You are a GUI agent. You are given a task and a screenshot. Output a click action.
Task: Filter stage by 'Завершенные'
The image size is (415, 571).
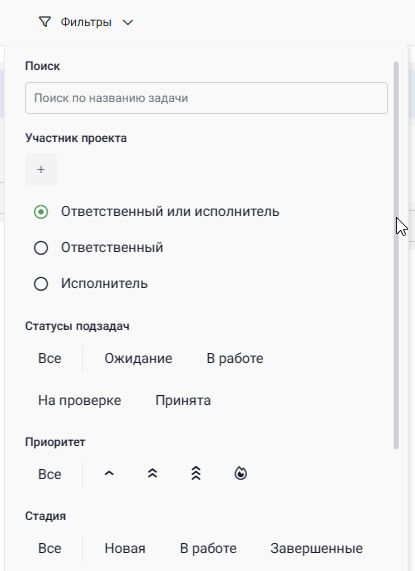coord(316,548)
